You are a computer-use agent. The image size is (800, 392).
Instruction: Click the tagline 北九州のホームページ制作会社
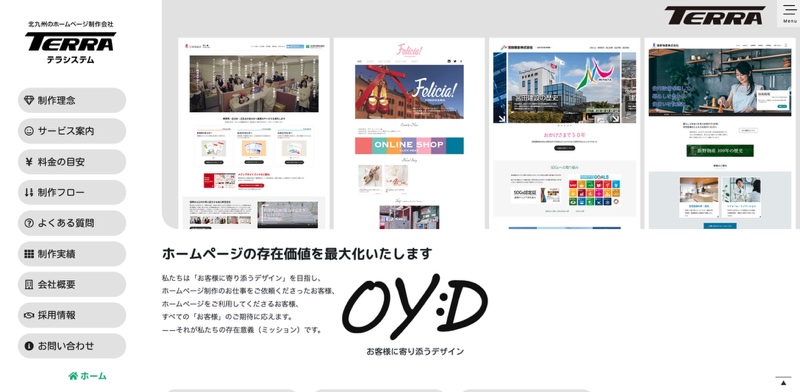coord(70,24)
